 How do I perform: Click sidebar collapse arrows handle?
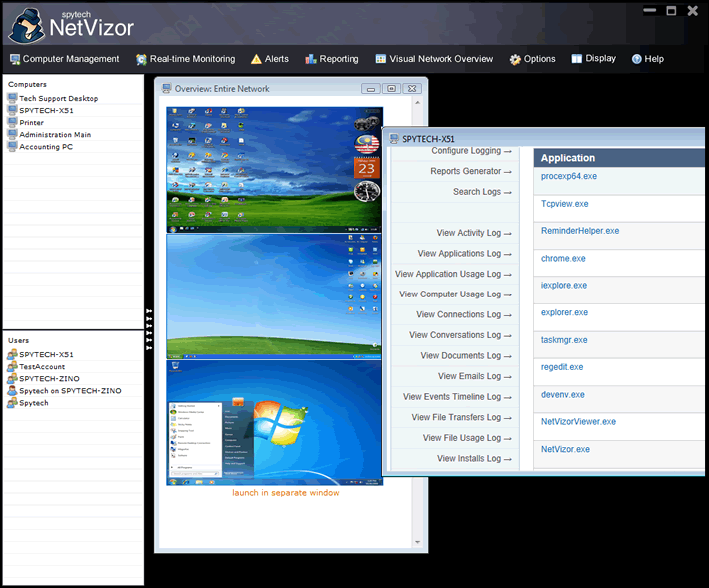(149, 329)
